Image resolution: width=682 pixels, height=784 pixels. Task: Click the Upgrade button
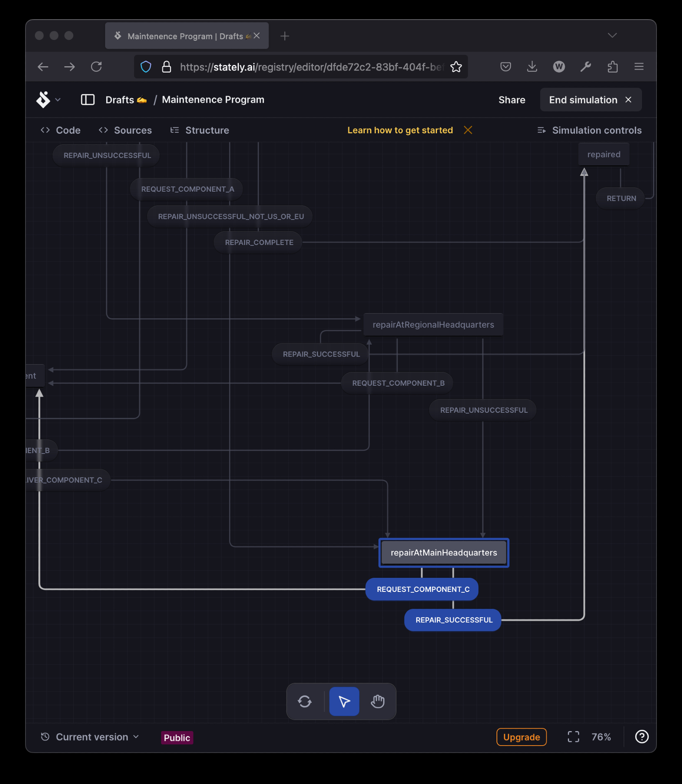(x=521, y=737)
